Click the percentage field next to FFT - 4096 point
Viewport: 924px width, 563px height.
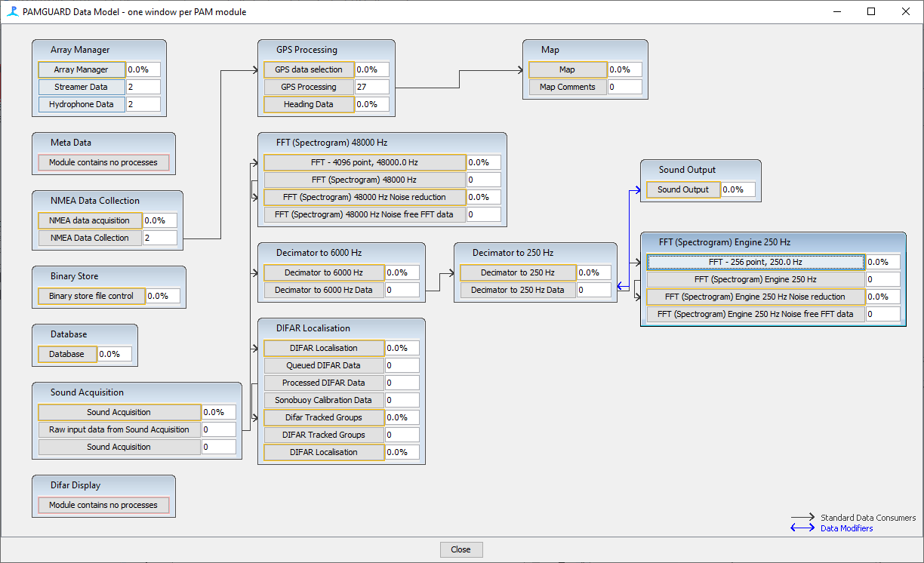coord(484,162)
